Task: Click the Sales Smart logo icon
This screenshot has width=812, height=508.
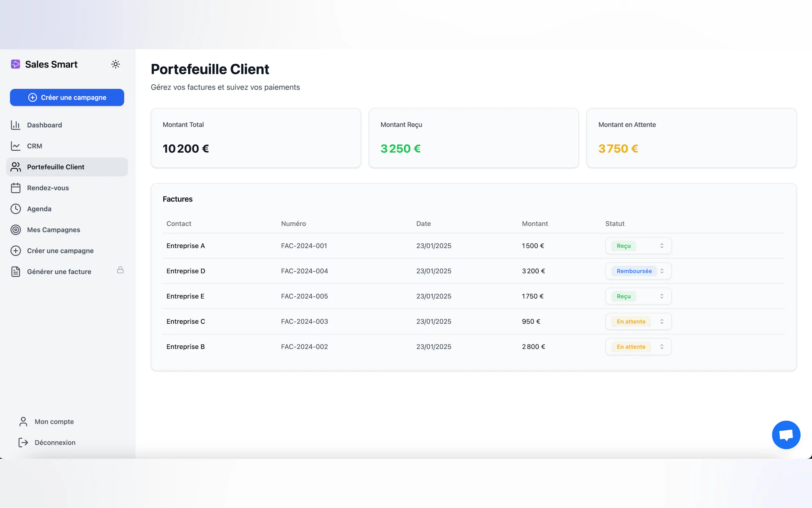Action: 15,64
